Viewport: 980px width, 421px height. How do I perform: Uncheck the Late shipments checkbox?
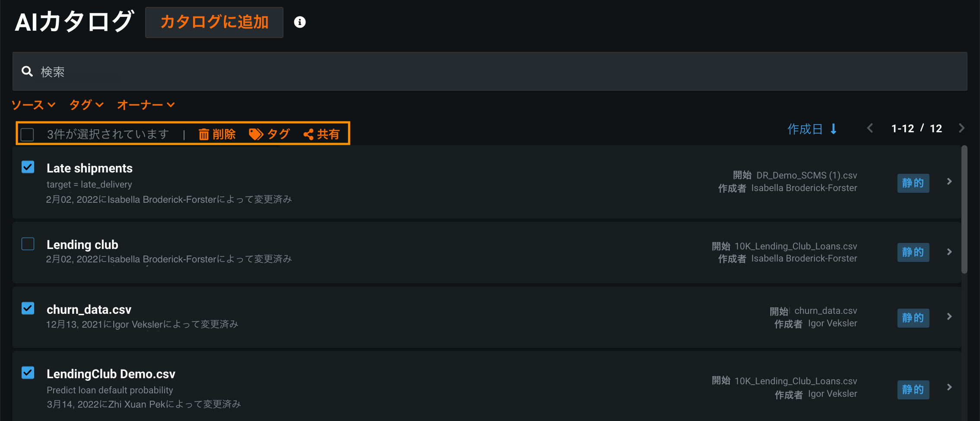coord(28,167)
